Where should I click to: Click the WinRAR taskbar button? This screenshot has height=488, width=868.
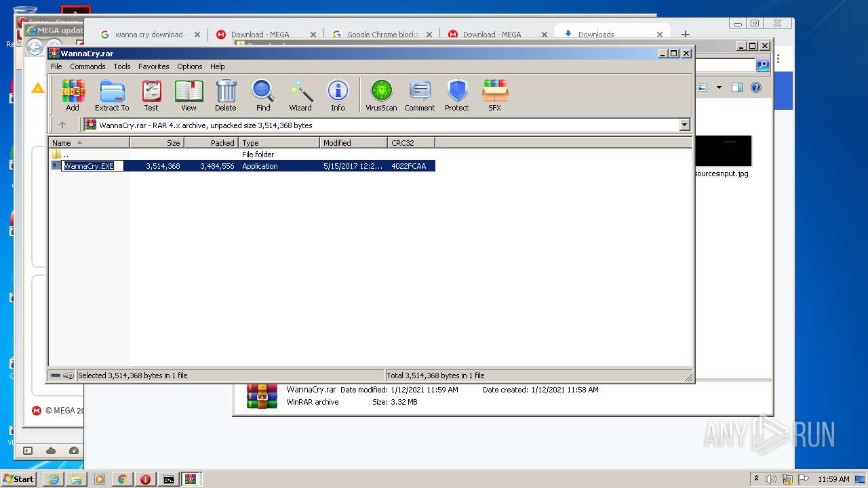[x=191, y=479]
